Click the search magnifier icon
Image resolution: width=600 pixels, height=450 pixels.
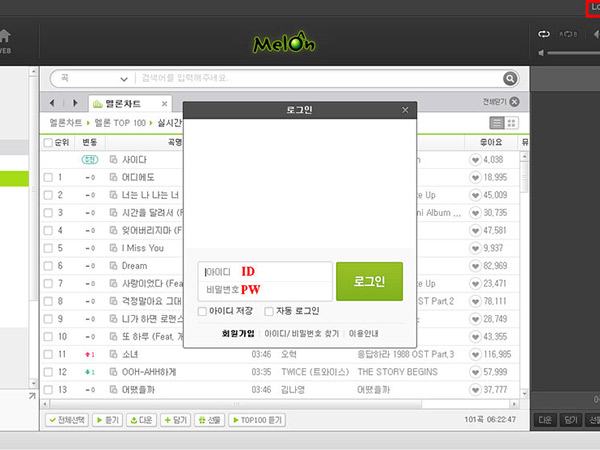point(510,78)
